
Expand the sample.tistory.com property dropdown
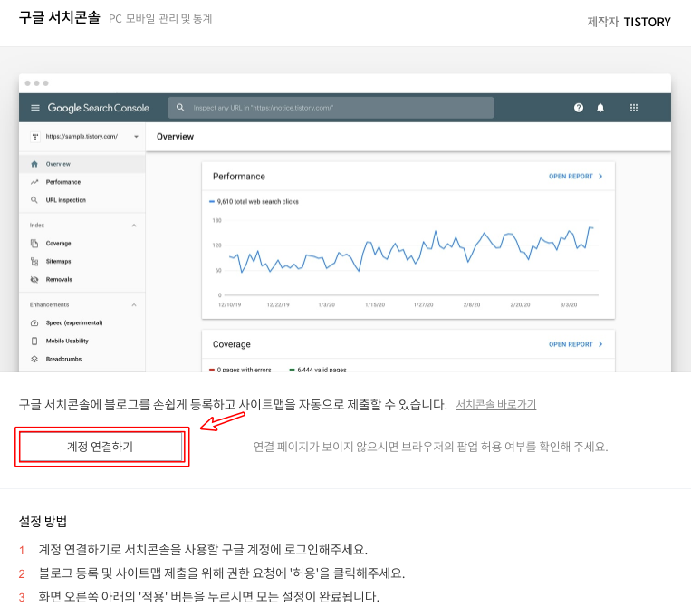click(x=136, y=137)
